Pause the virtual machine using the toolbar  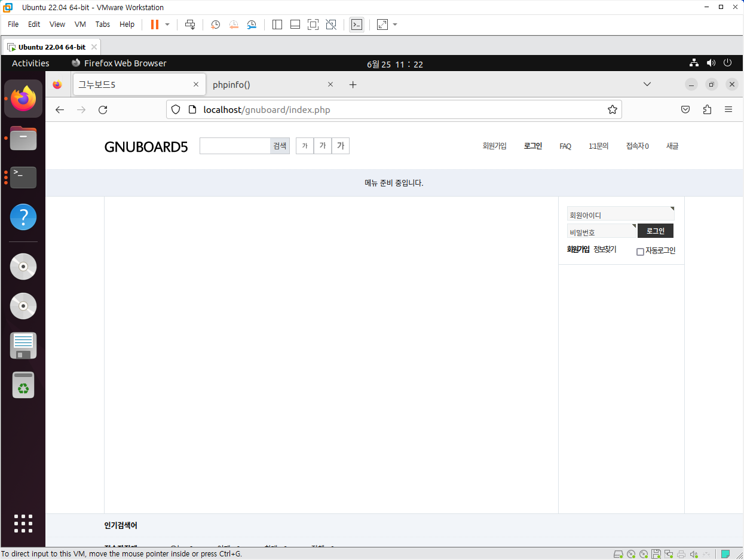click(x=155, y=25)
